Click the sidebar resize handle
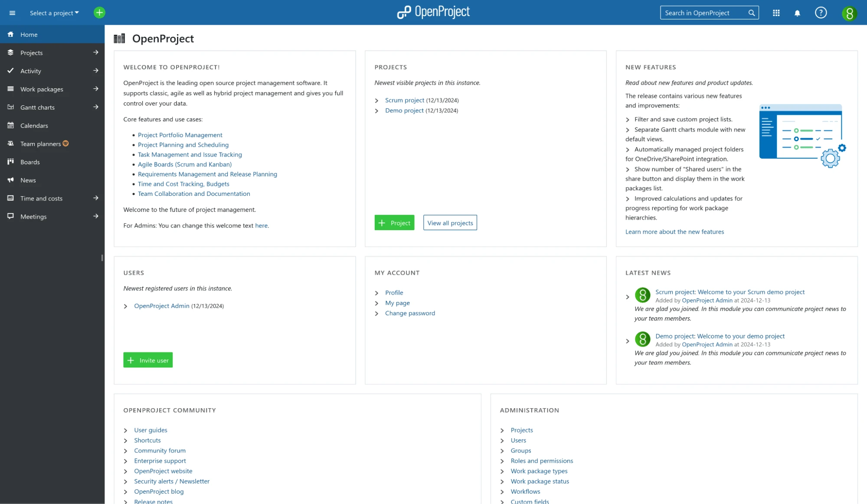Image resolution: width=867 pixels, height=504 pixels. pos(102,258)
